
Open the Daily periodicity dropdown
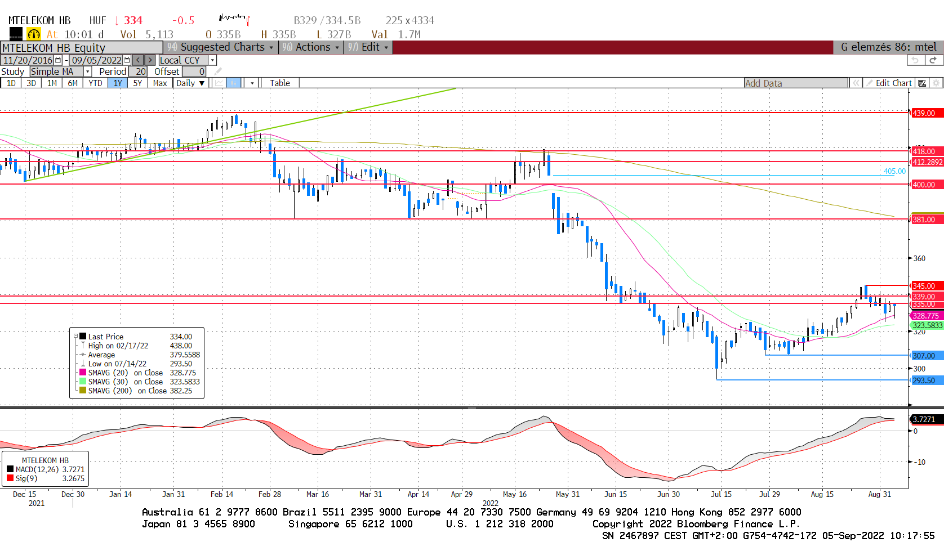click(190, 83)
